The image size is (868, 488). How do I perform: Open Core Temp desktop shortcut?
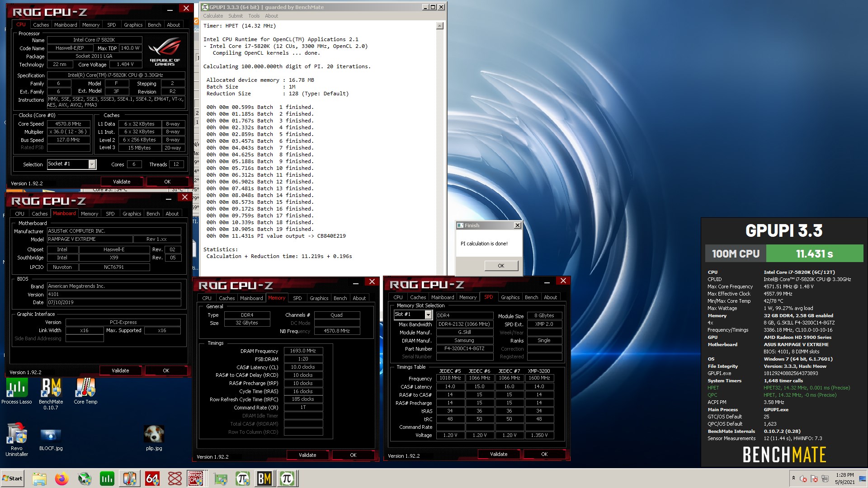(85, 391)
